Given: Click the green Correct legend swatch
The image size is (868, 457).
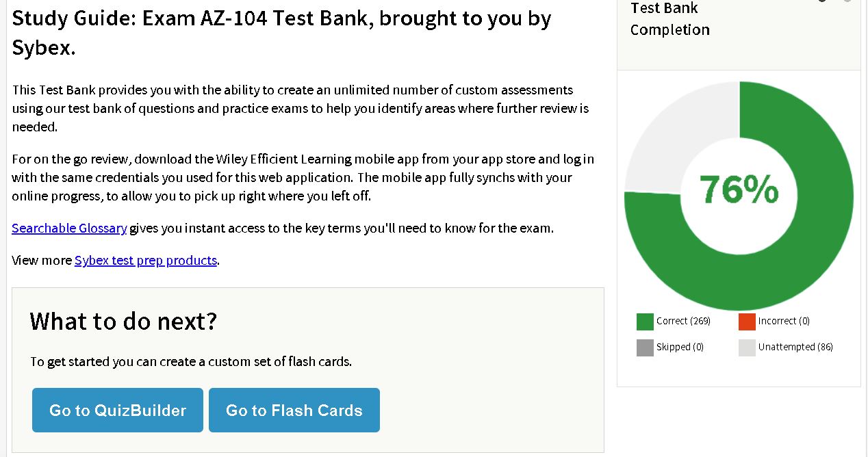Looking at the screenshot, I should (645, 322).
